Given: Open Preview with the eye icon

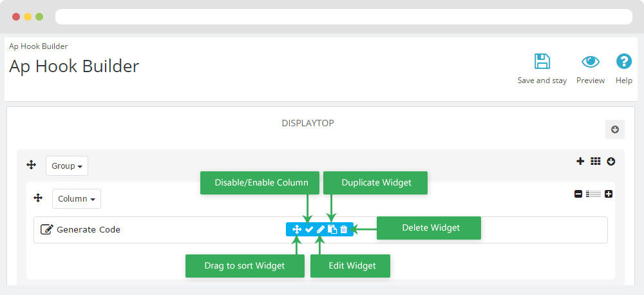Looking at the screenshot, I should point(590,62).
